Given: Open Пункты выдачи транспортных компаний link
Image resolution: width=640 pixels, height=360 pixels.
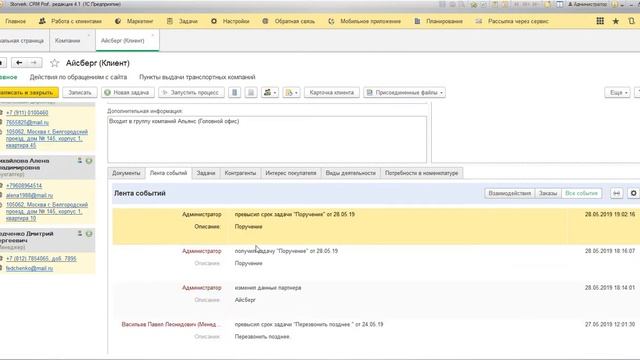Looking at the screenshot, I should pyautogui.click(x=197, y=77).
